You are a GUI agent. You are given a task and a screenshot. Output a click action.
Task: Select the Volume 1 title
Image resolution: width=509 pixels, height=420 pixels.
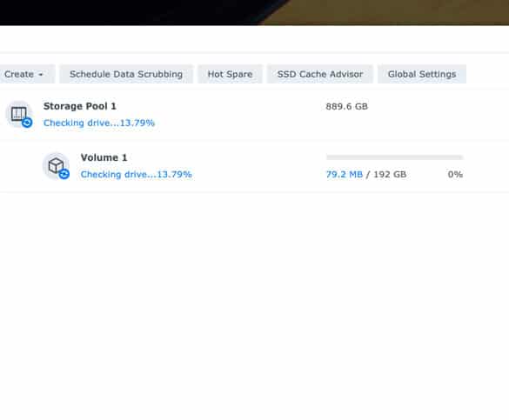coord(104,157)
